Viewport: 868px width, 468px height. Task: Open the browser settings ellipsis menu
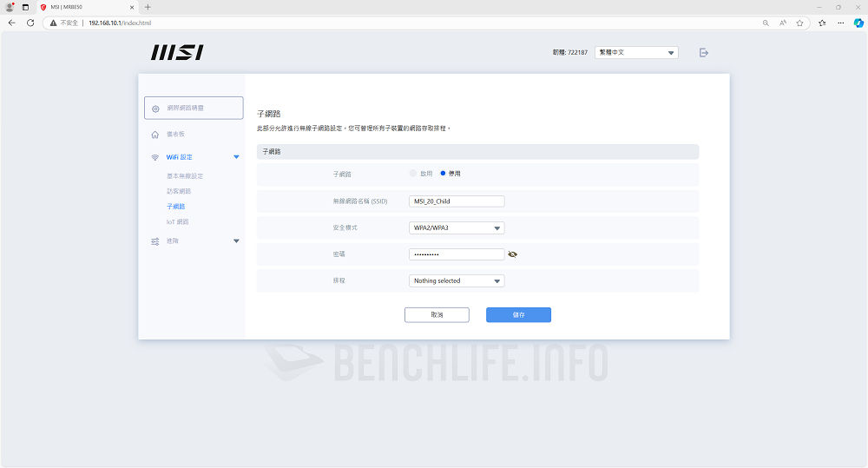[x=841, y=23]
